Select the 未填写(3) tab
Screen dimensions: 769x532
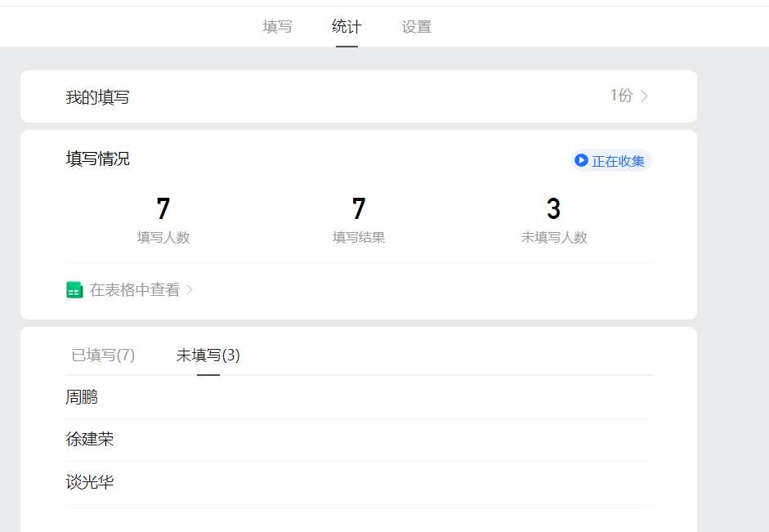208,355
